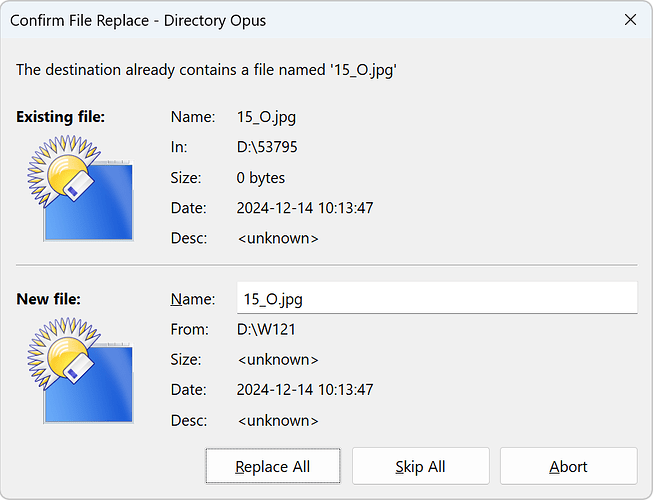Abort the file copy operation
This screenshot has height=500, width=653.
568,466
